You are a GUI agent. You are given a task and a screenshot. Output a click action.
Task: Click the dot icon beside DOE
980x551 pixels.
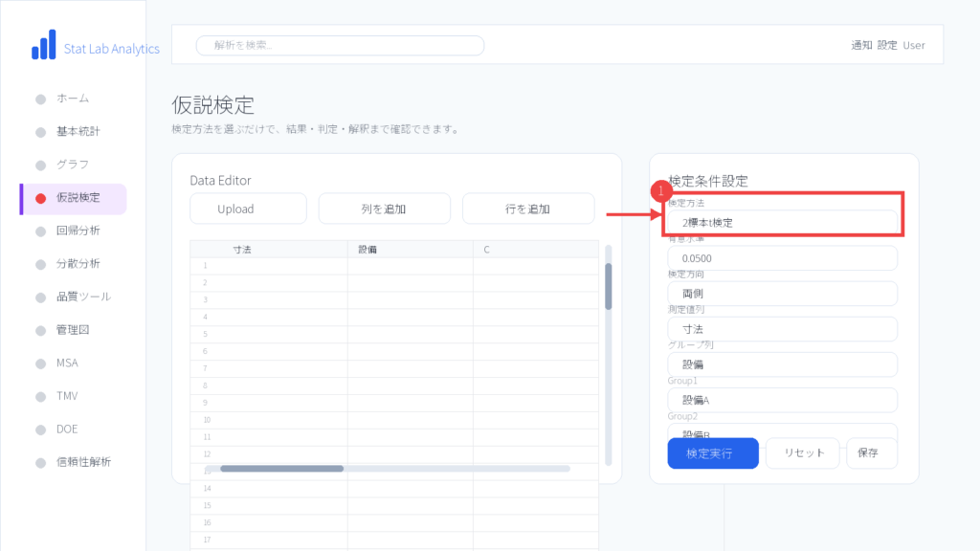coord(40,430)
